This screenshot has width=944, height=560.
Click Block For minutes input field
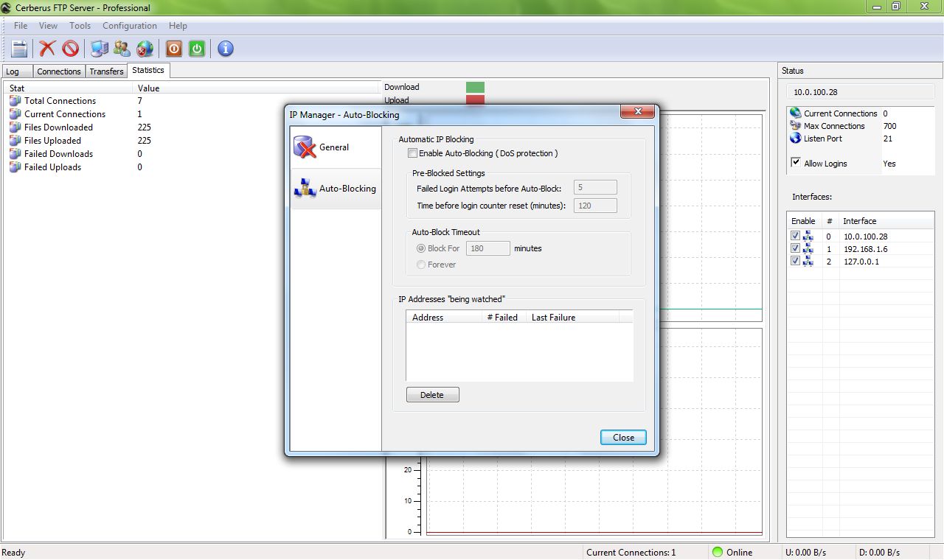(487, 248)
